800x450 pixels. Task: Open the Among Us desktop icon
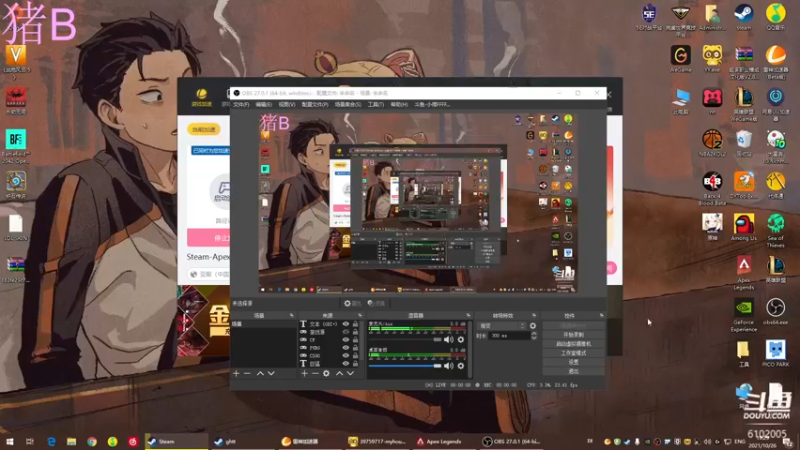[x=743, y=227]
